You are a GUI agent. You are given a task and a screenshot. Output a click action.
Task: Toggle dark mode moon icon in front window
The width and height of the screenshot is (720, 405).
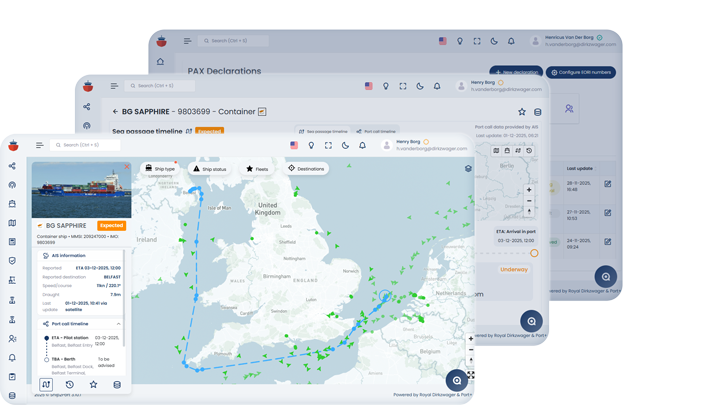(x=345, y=145)
